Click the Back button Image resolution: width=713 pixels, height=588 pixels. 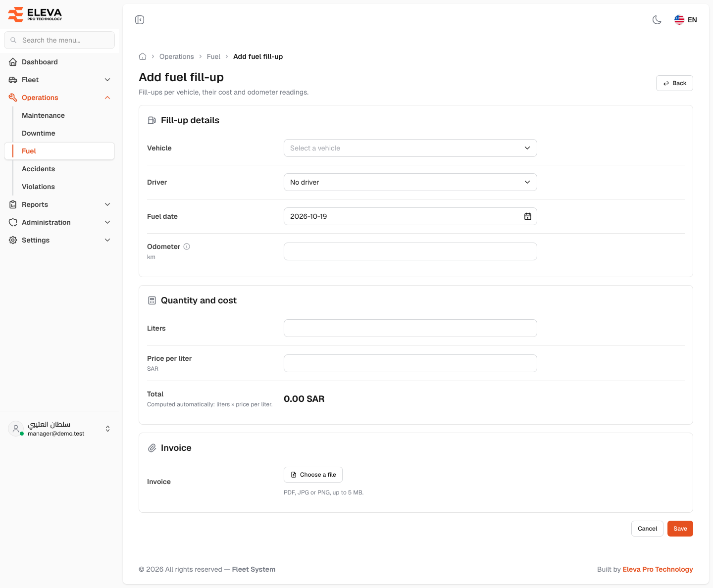point(674,83)
